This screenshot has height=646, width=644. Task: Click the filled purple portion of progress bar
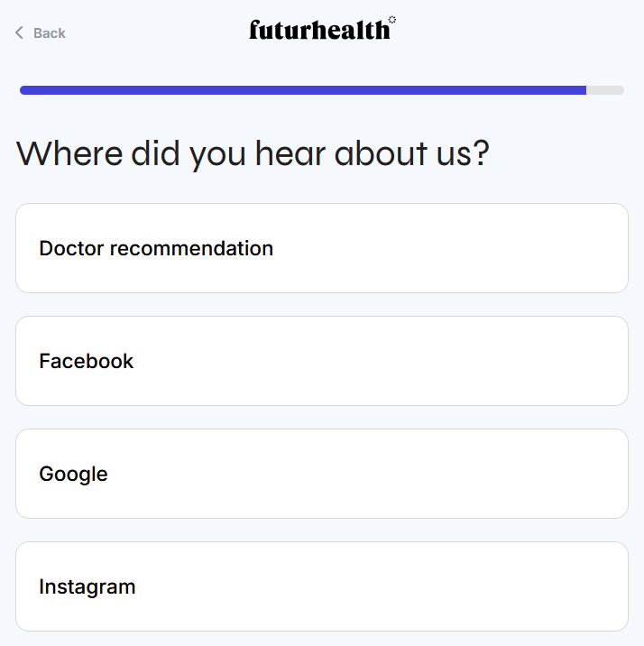pyautogui.click(x=302, y=90)
